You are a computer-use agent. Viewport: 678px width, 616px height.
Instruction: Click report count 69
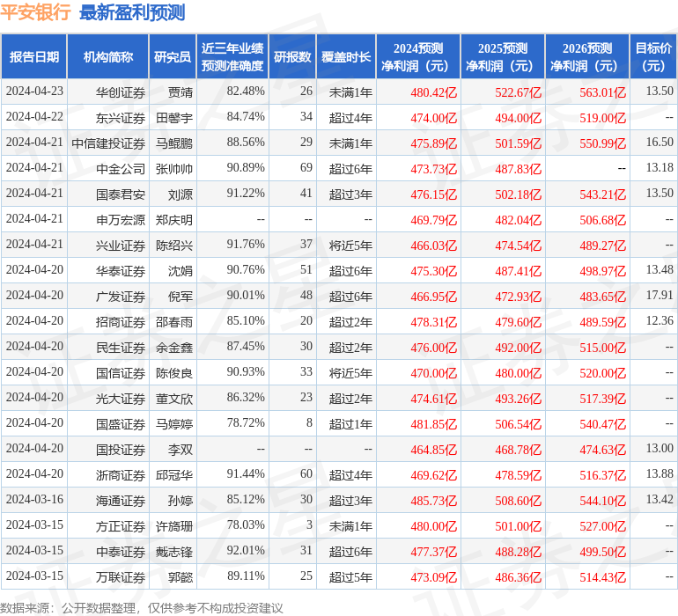click(306, 168)
